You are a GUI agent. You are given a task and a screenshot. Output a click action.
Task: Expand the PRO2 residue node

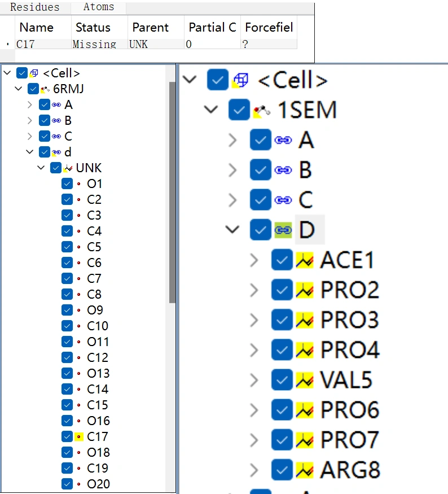coord(254,290)
